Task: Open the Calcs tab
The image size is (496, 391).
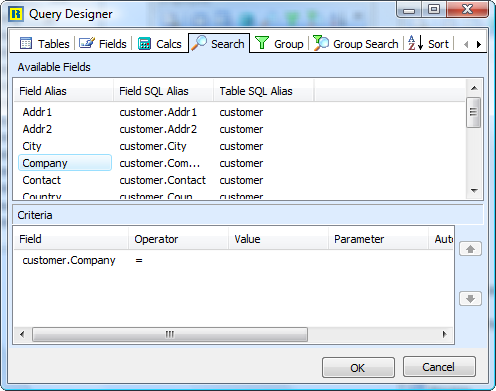Action: coord(159,44)
